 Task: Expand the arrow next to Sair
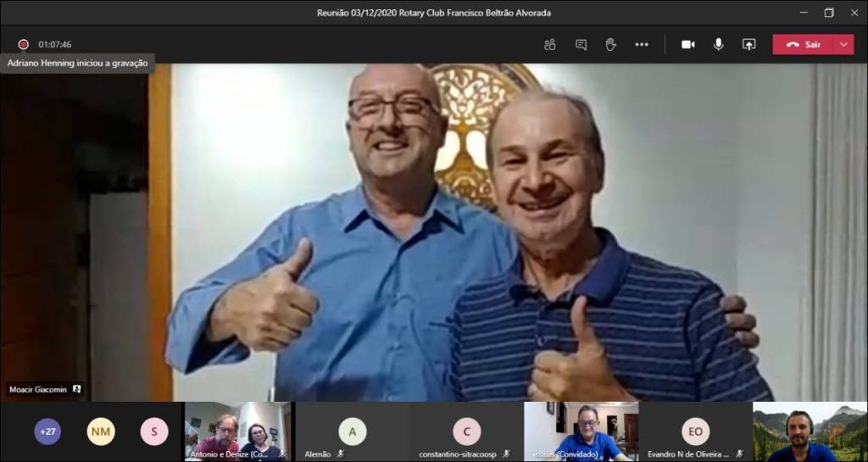coord(843,45)
